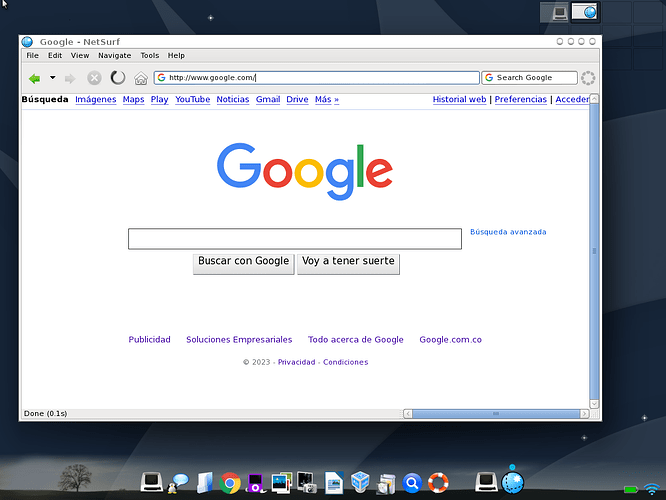Click the NetSurf globe icon in the title bar

point(27,42)
